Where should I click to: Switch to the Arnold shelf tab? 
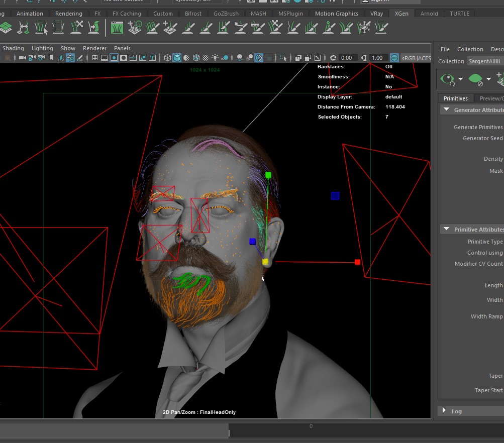[x=429, y=14]
